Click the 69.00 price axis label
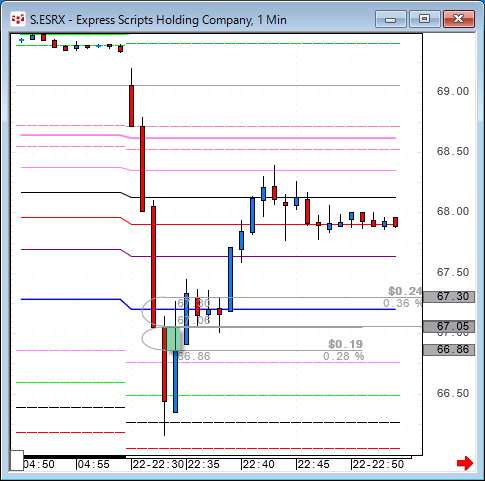This screenshot has width=485, height=481. [453, 91]
